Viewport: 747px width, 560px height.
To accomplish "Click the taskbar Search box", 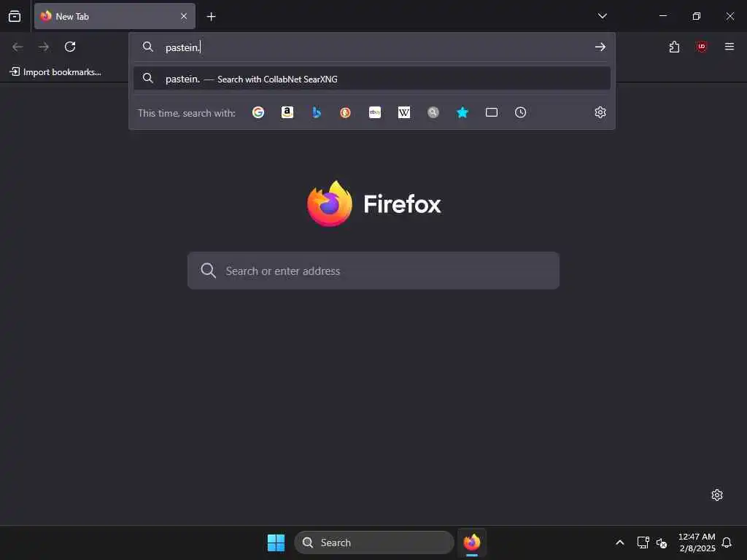I will (x=374, y=542).
